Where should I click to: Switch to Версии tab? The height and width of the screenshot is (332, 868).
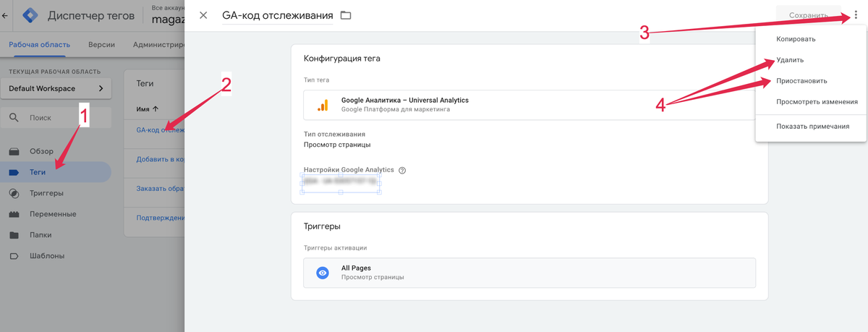click(x=101, y=44)
